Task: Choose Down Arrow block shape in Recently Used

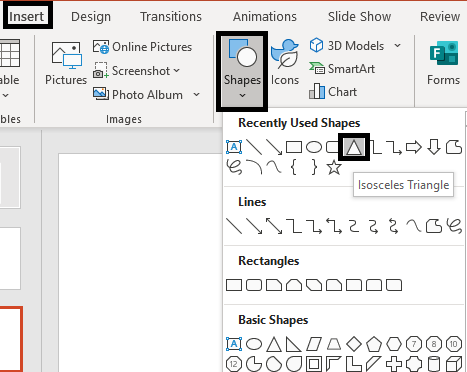Action: click(434, 147)
